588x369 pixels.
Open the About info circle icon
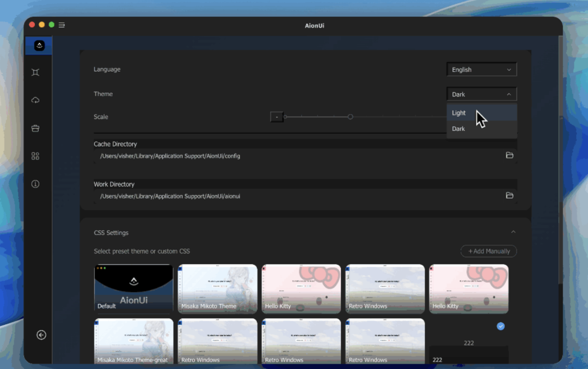tap(35, 184)
